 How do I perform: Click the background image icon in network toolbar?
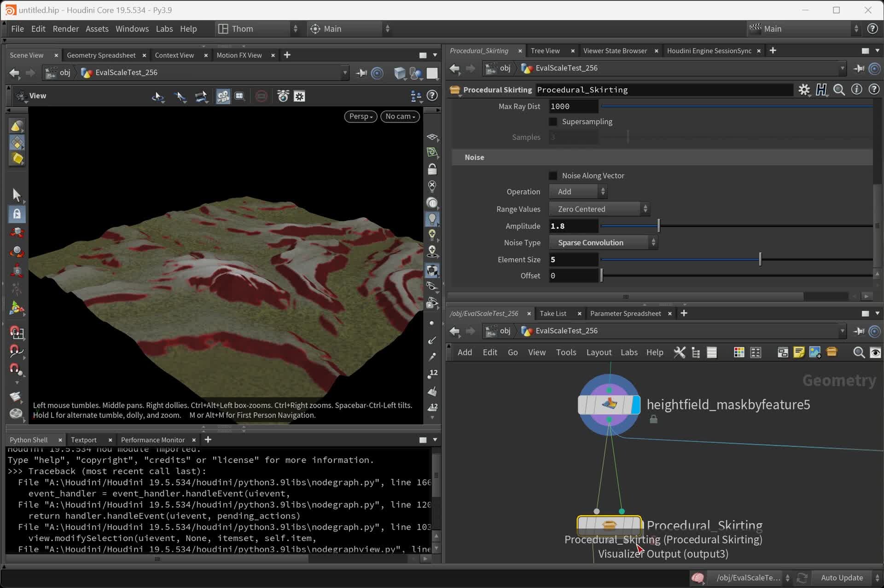pos(814,352)
